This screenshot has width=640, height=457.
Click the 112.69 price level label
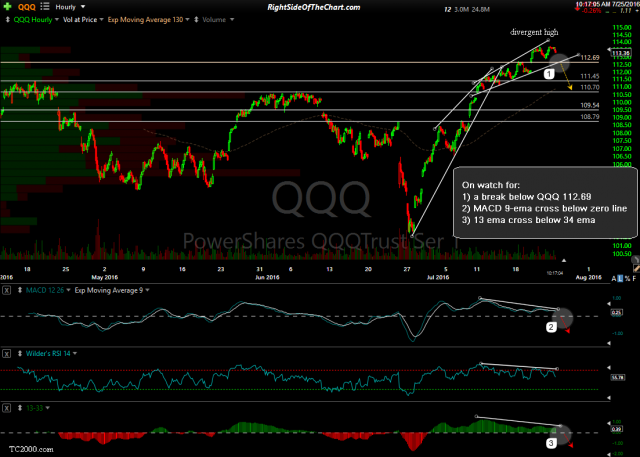point(590,58)
